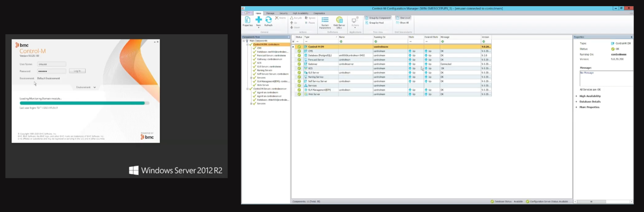Select Agent on controlmserver tree item
Screen dimensions: 644x212
(269, 96)
